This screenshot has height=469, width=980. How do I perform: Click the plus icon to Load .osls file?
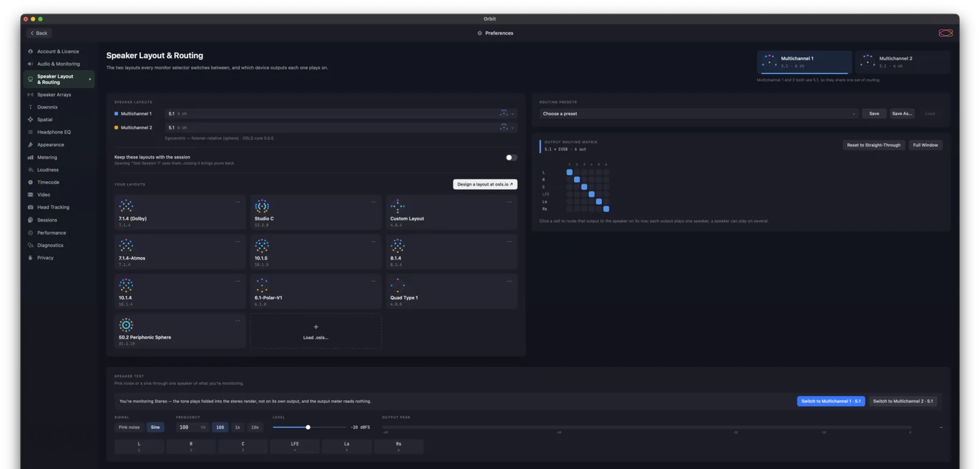point(316,327)
